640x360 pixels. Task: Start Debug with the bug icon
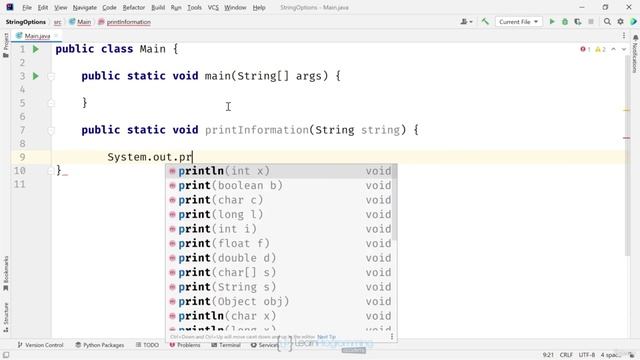[x=565, y=22]
